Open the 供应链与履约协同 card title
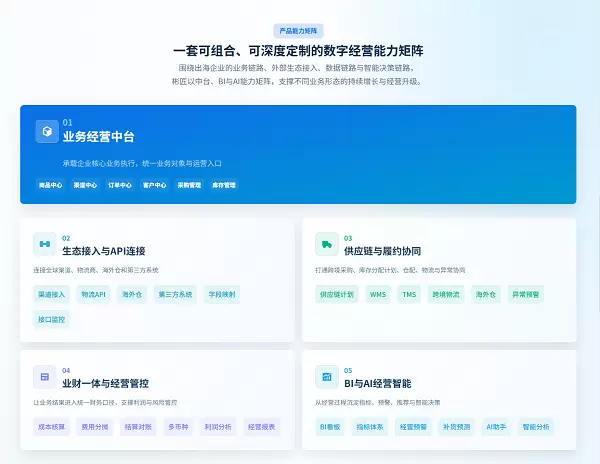 pyautogui.click(x=383, y=251)
